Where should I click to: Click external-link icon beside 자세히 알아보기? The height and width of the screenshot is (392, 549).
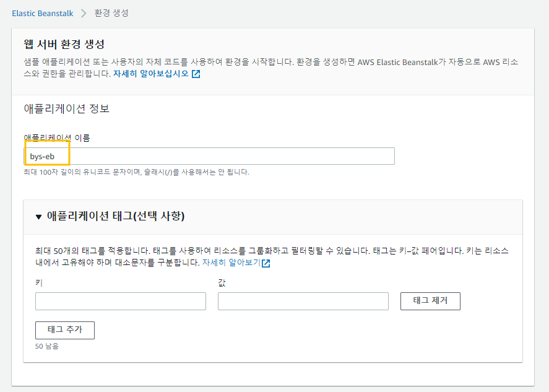pyautogui.click(x=266, y=263)
